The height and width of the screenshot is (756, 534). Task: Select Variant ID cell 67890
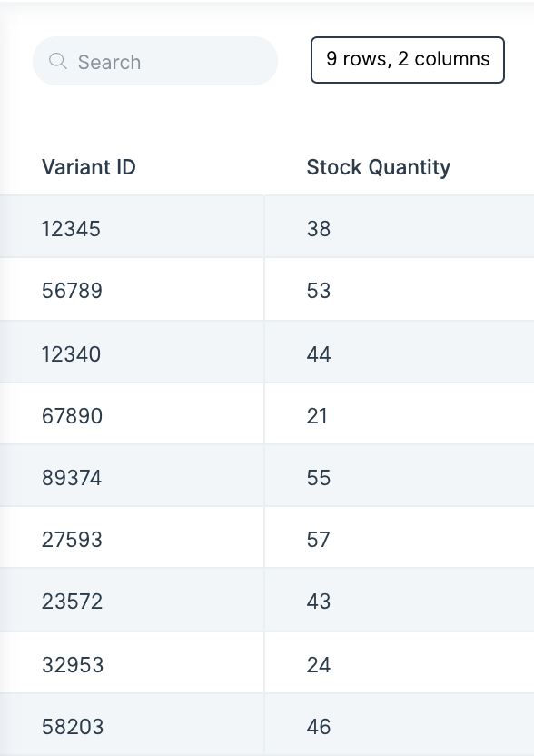[132, 413]
